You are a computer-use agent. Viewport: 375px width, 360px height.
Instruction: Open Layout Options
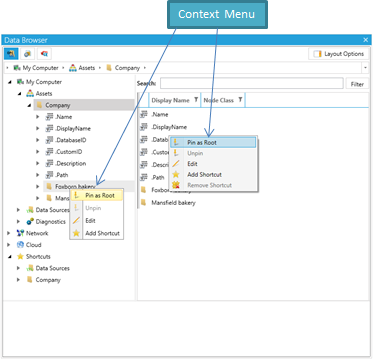pyautogui.click(x=339, y=54)
